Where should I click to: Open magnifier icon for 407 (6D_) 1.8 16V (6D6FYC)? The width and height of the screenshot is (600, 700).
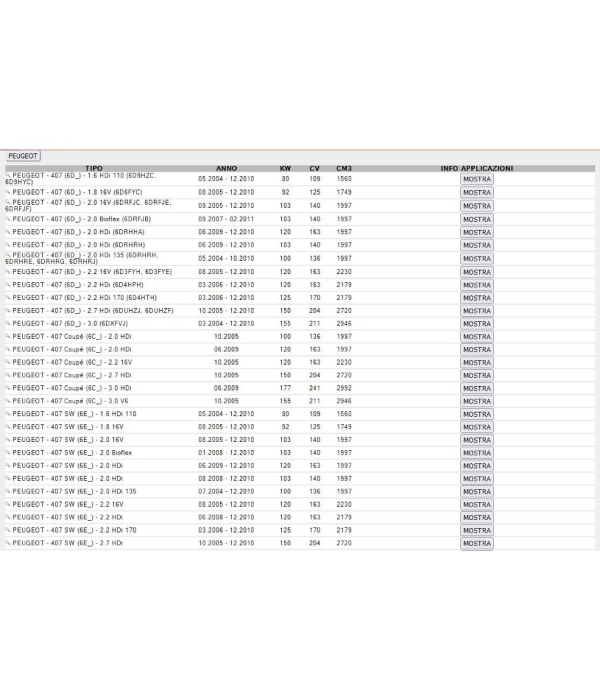tap(8, 191)
